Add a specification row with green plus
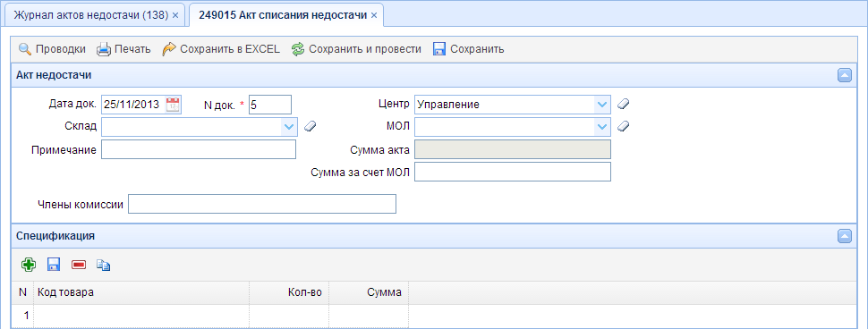 [29, 265]
